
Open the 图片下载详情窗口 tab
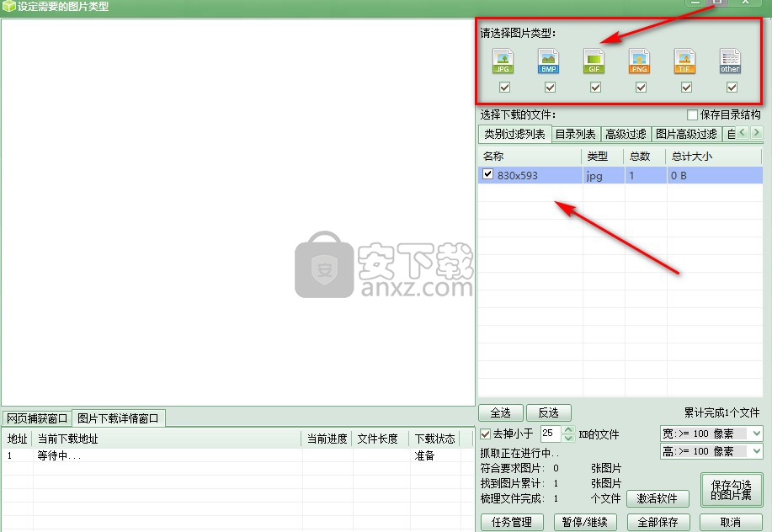(x=118, y=418)
